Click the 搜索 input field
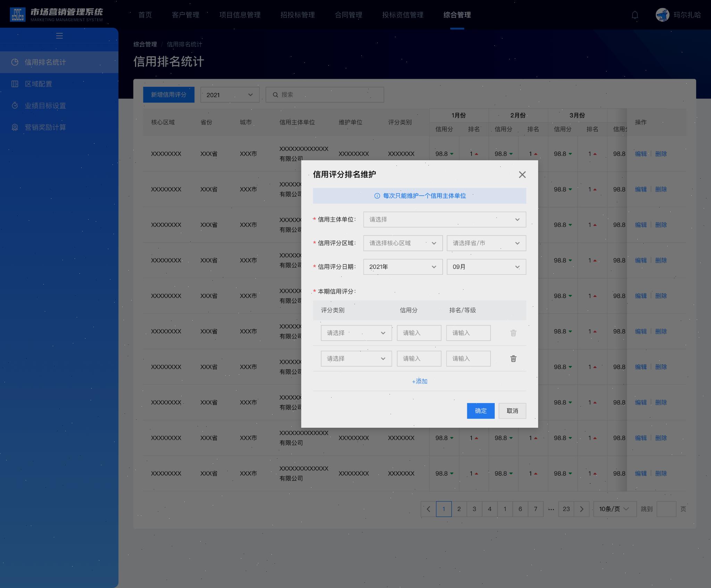711x588 pixels. tap(325, 95)
